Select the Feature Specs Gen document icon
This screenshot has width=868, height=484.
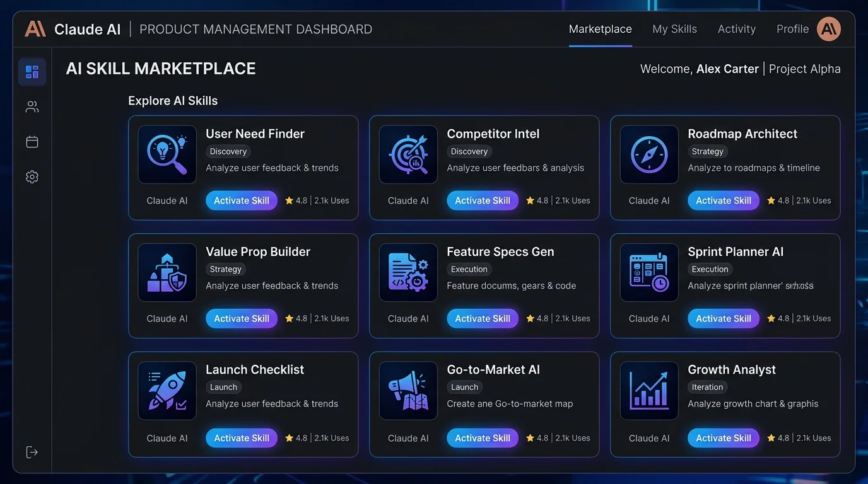(408, 272)
